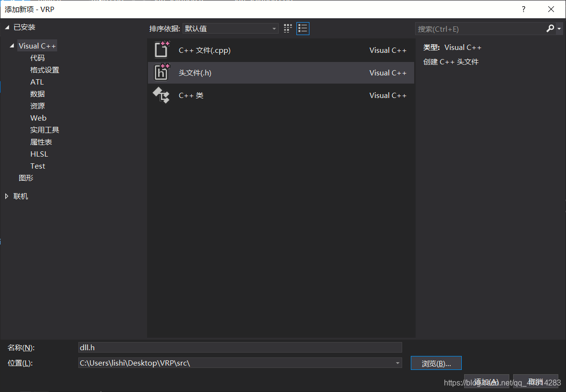The height and width of the screenshot is (392, 566).
Task: Open the location path dropdown arrow
Action: click(x=397, y=363)
